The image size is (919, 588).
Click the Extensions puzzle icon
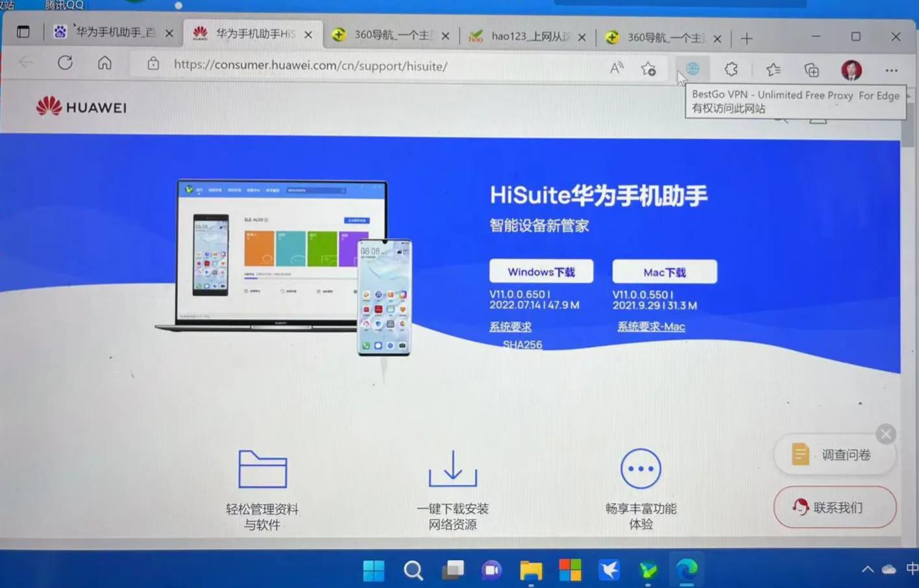point(731,69)
